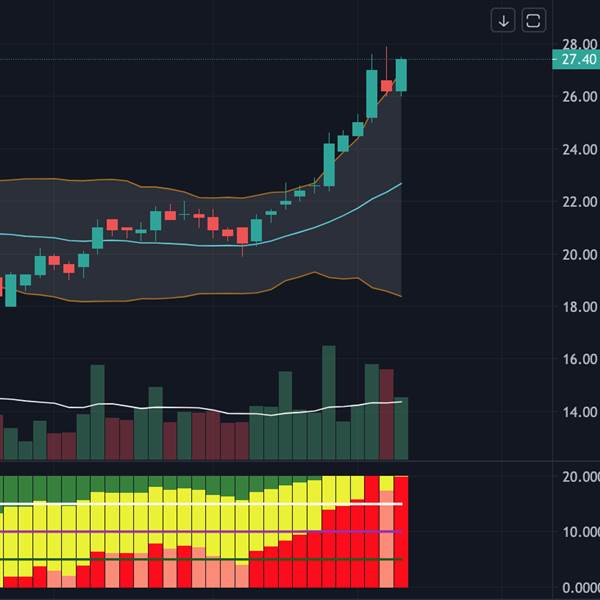
Task: Click the 16.00 price axis label
Action: pyautogui.click(x=580, y=359)
